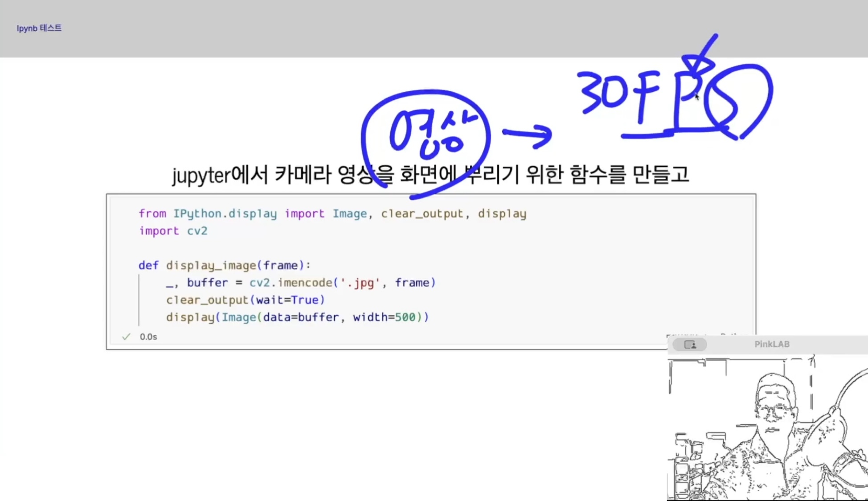Click the width=500 argument
This screenshot has width=868, height=501.
[384, 317]
